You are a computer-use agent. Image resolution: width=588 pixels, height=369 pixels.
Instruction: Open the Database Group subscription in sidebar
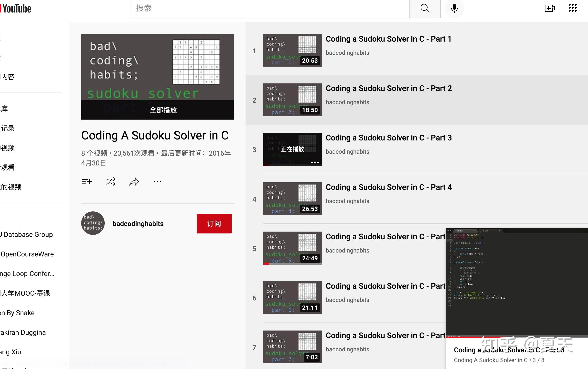point(27,234)
